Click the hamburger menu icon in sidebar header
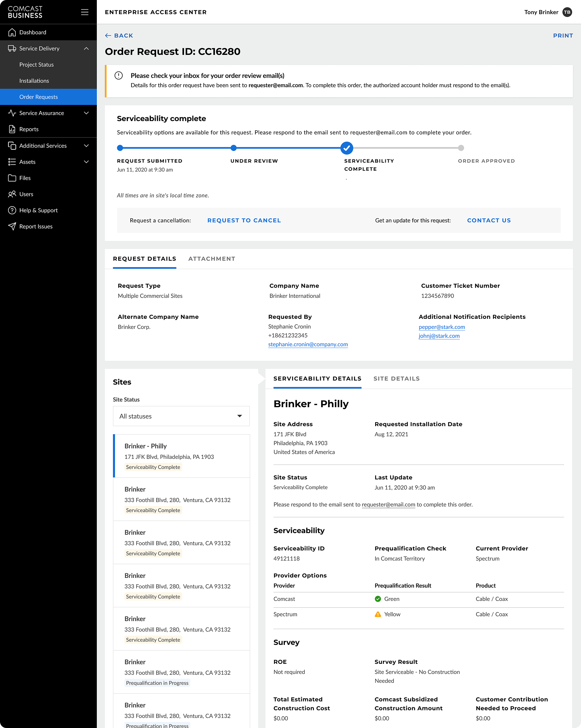The width and height of the screenshot is (581, 728). (x=85, y=12)
